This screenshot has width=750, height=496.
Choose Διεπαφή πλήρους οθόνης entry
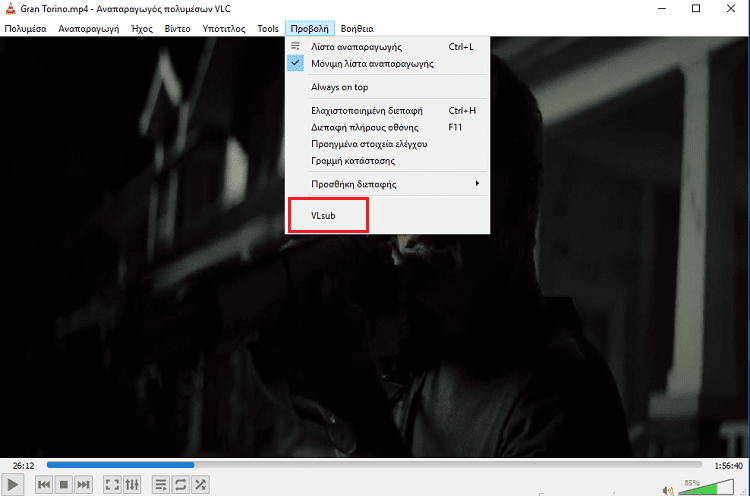(x=387, y=127)
